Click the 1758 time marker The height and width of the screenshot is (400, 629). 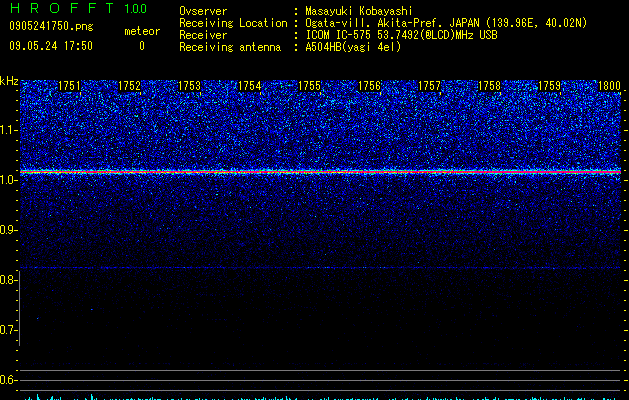[x=490, y=86]
